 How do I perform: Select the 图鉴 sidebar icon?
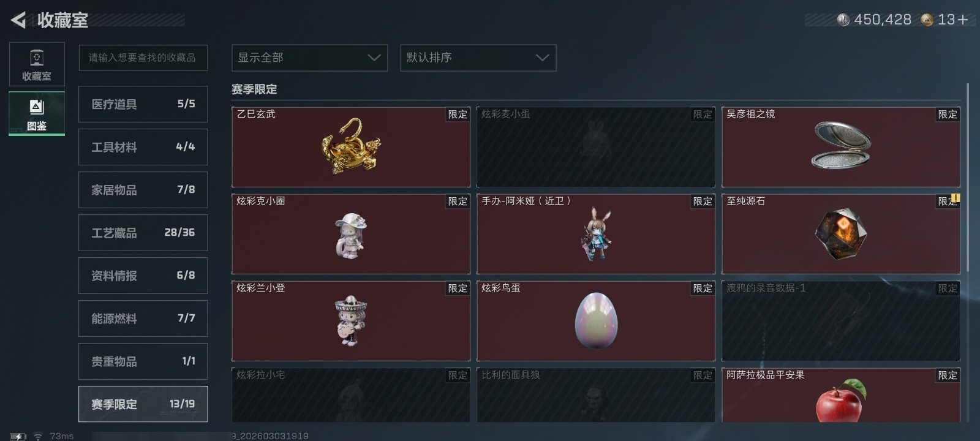tap(37, 113)
